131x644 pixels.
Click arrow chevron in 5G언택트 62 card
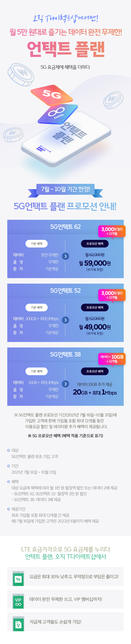coord(65,256)
